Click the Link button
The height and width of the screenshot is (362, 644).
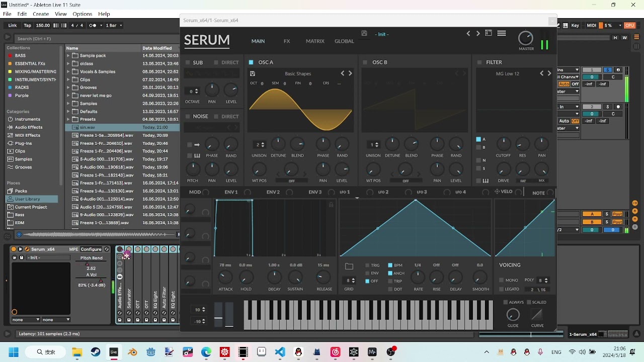(x=13, y=25)
